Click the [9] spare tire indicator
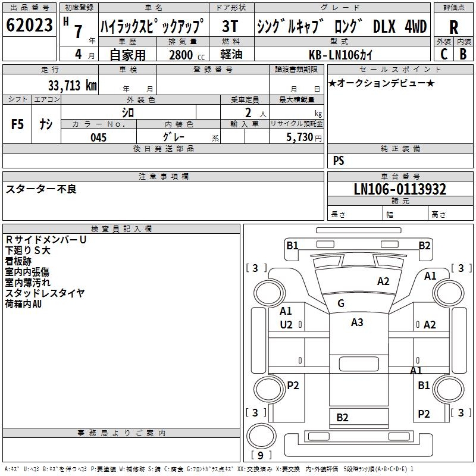476x476 pixels. coord(261,455)
